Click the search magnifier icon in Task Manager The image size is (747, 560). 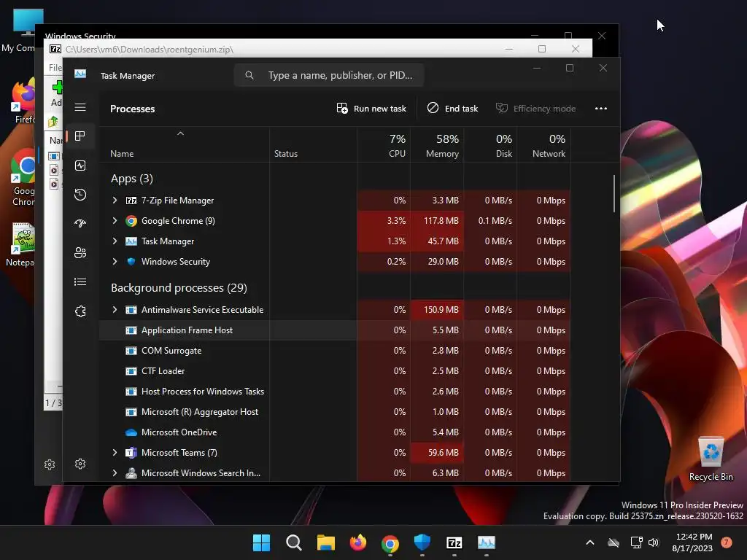tap(249, 75)
